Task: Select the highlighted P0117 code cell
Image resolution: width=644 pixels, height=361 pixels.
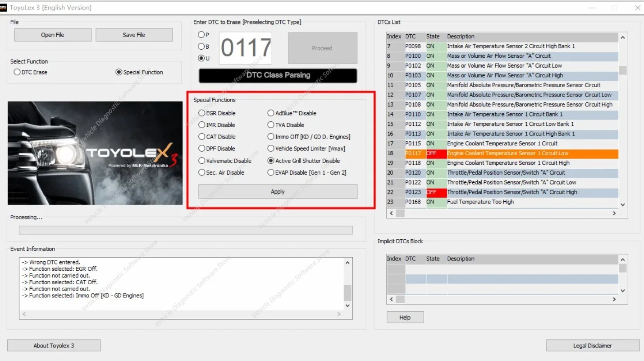Action: 416,153
